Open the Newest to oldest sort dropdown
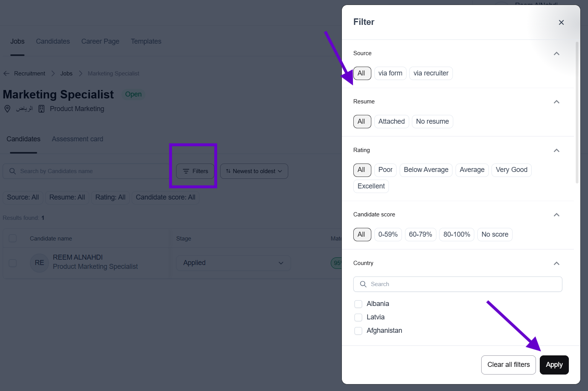Screen dimensions: 588x391 [x=254, y=171]
